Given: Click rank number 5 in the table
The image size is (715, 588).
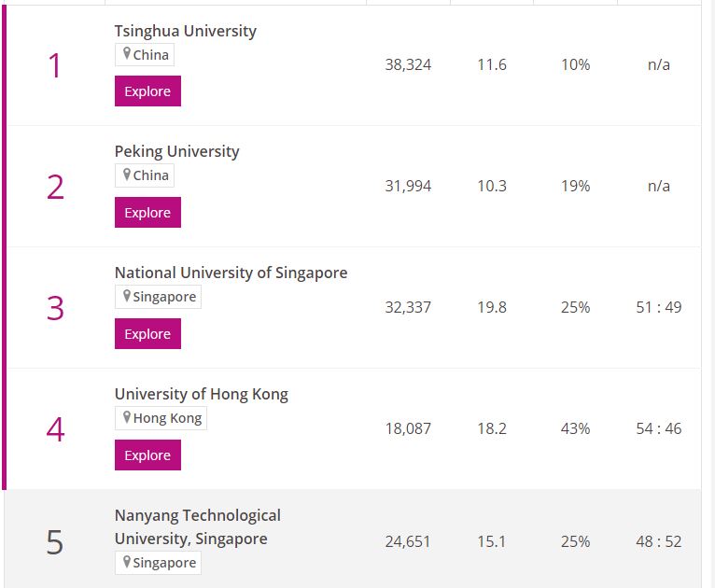Looking at the screenshot, I should click(x=55, y=541).
